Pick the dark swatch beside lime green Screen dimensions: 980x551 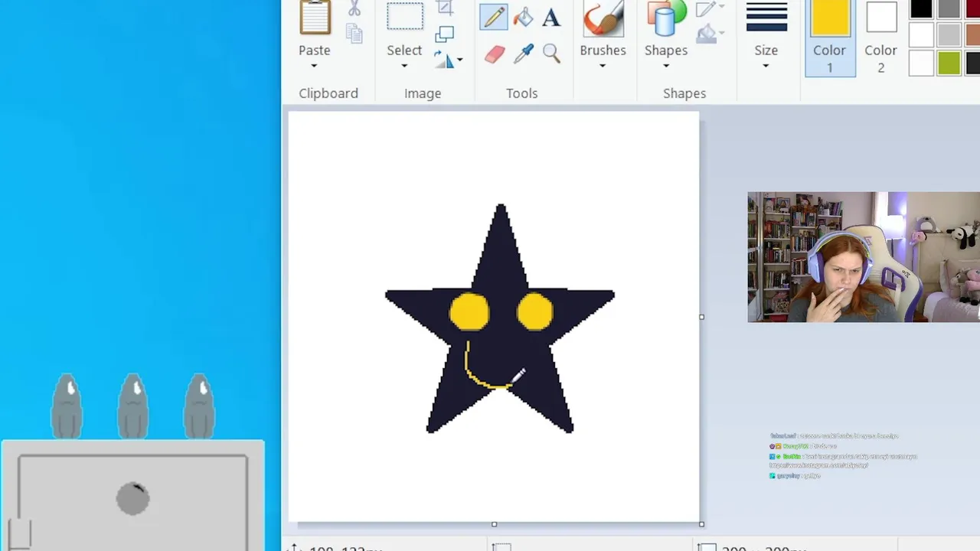[x=973, y=64]
